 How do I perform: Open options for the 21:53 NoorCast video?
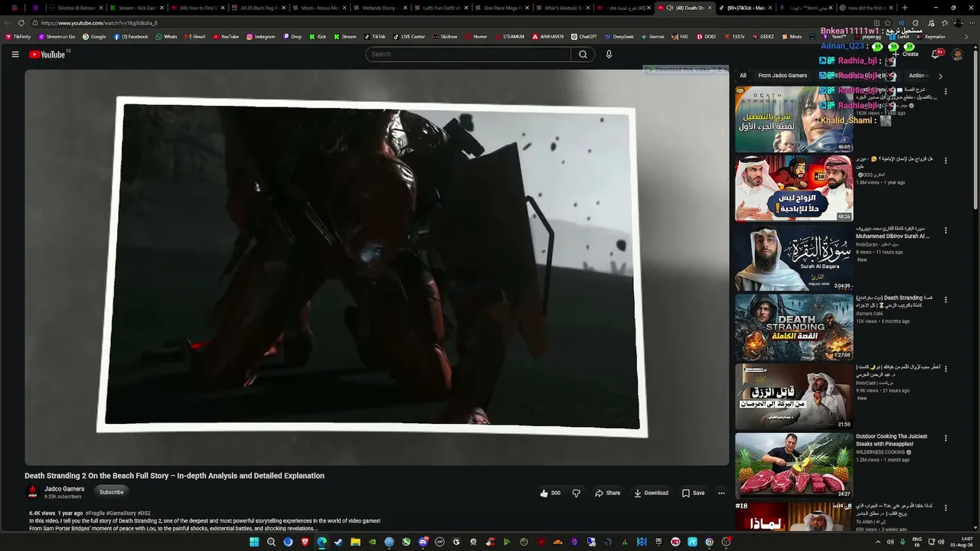(x=946, y=369)
